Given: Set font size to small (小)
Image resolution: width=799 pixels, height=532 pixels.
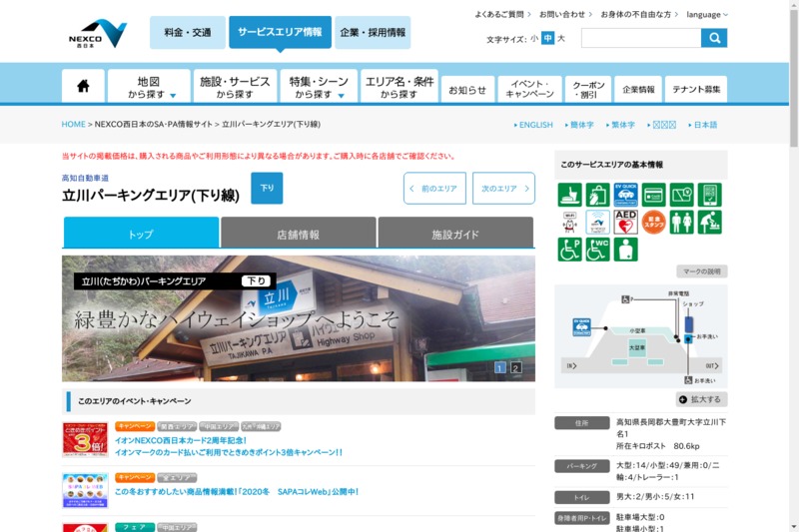Looking at the screenshot, I should pos(534,39).
